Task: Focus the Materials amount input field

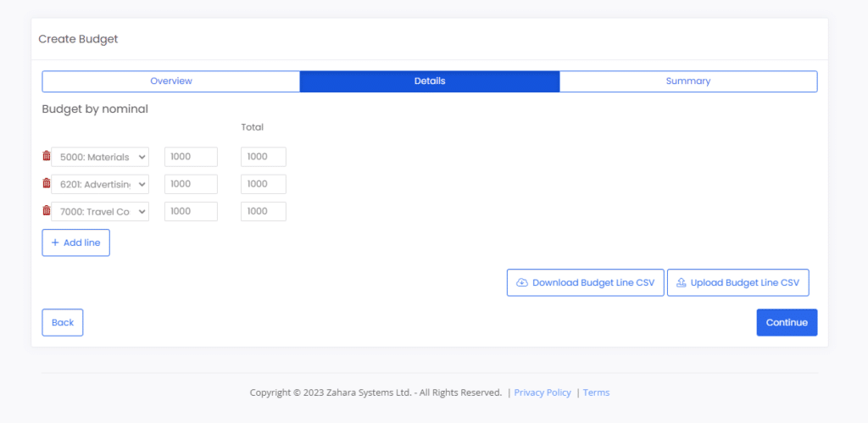Action: 191,157
